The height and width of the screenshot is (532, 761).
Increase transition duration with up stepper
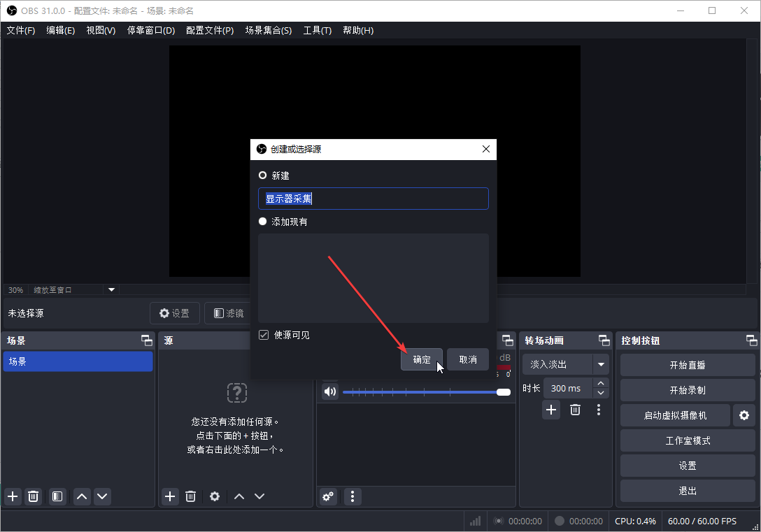pos(602,383)
